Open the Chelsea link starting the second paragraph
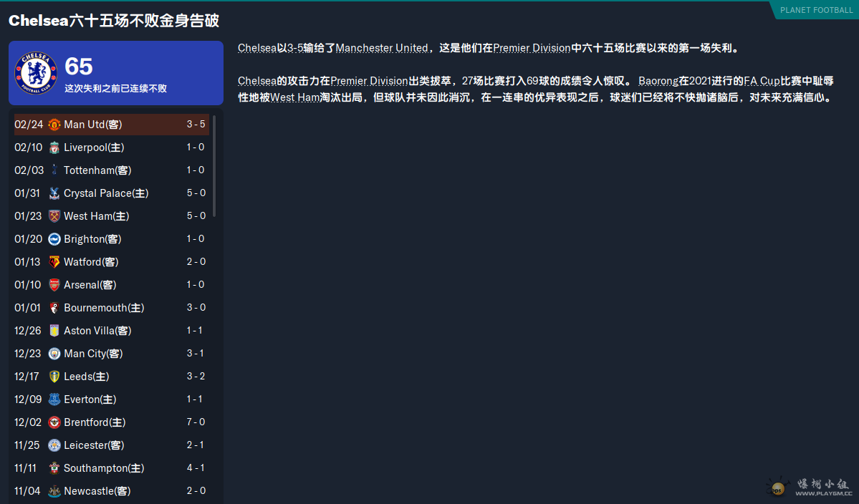 pos(257,81)
